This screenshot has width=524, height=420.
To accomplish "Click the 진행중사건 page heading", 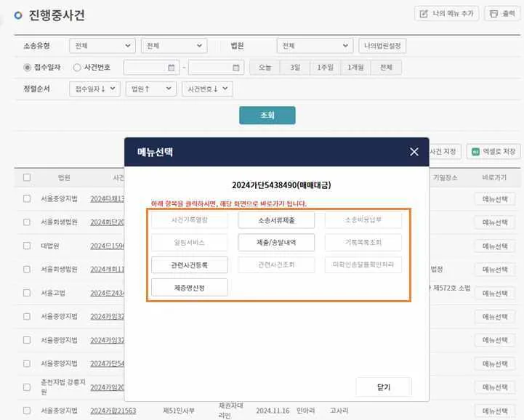I will (x=57, y=15).
